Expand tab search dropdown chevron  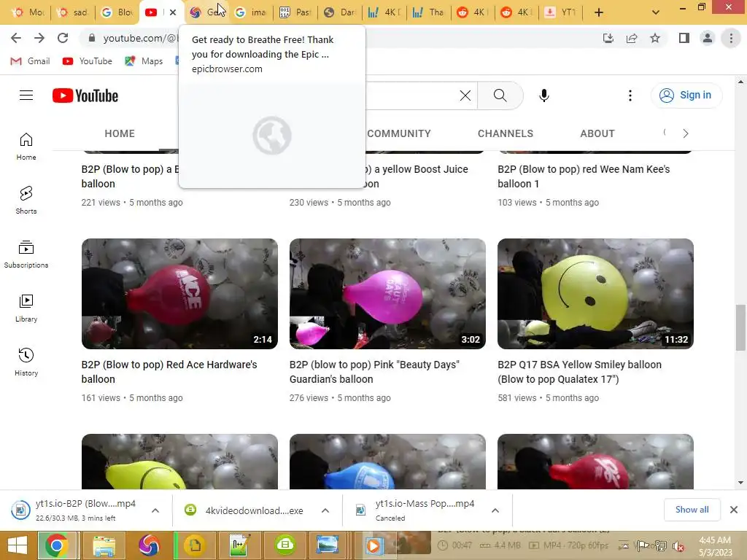tap(656, 12)
